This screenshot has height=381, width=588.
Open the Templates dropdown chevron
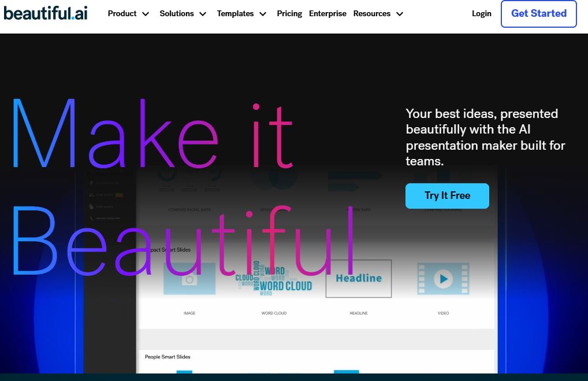[x=263, y=14]
